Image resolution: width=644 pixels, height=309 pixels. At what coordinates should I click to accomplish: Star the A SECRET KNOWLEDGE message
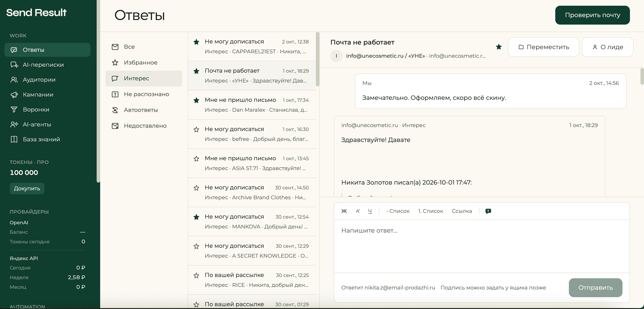click(196, 246)
